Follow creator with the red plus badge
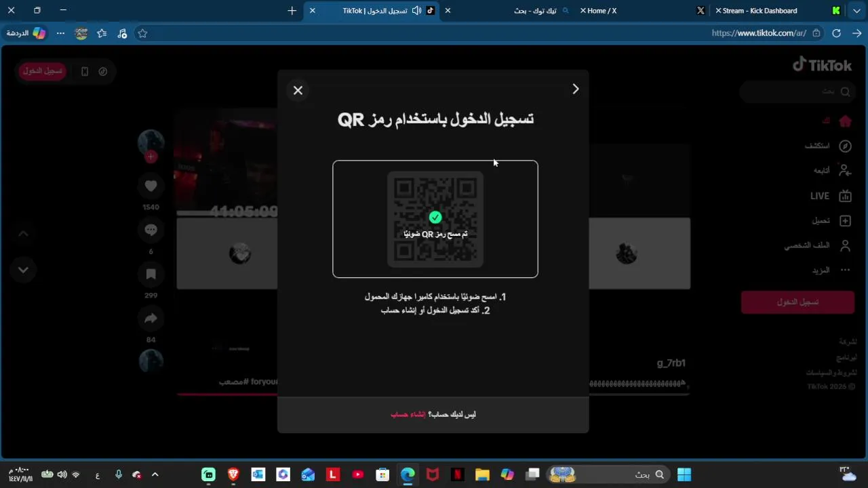Viewport: 868px width, 488px height. pos(151,157)
